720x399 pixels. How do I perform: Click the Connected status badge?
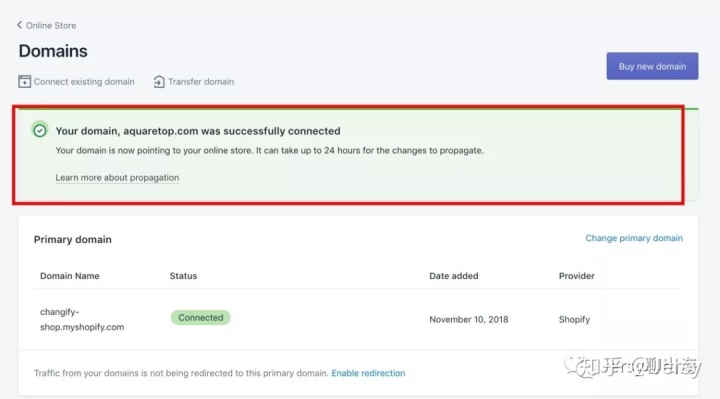(201, 317)
